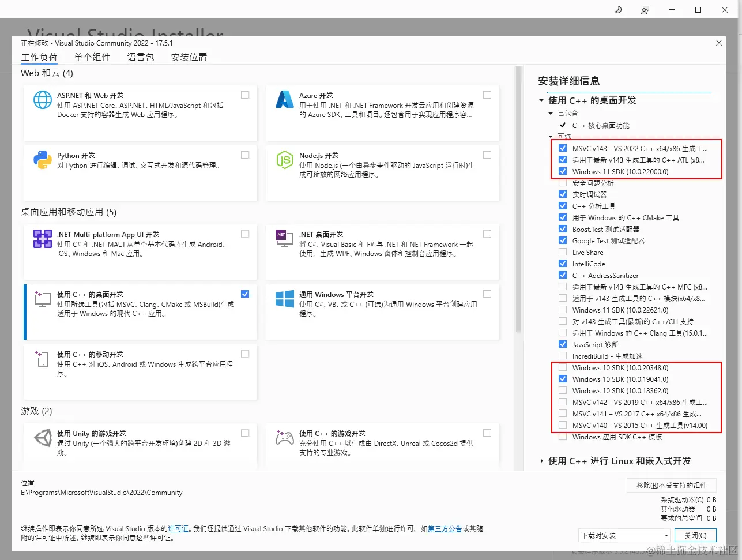Click the 关闭(C) button
The image size is (742, 560).
tap(695, 535)
